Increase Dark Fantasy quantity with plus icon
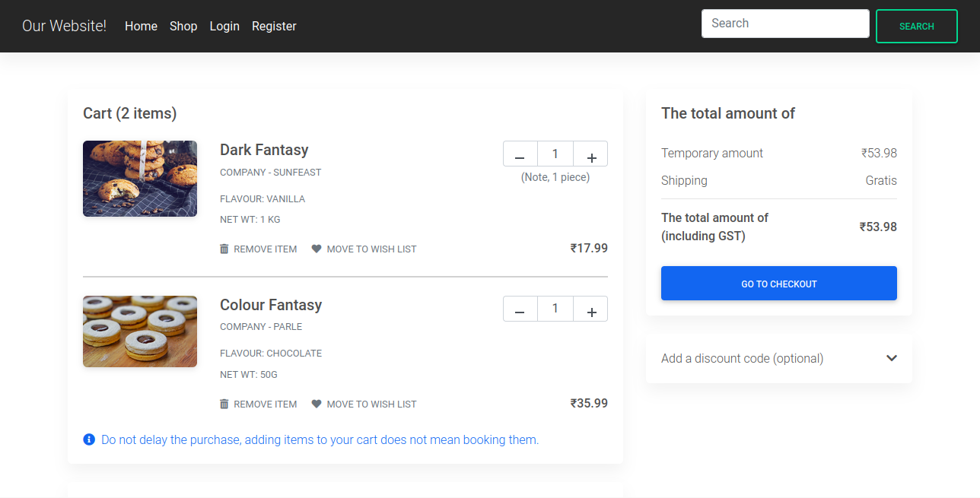 click(x=590, y=154)
